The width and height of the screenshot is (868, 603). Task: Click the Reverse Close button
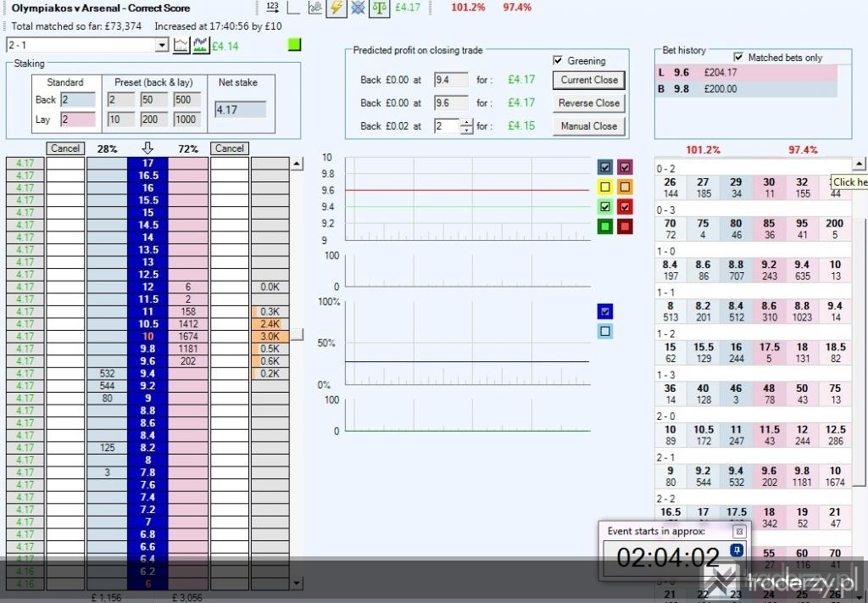tap(589, 103)
